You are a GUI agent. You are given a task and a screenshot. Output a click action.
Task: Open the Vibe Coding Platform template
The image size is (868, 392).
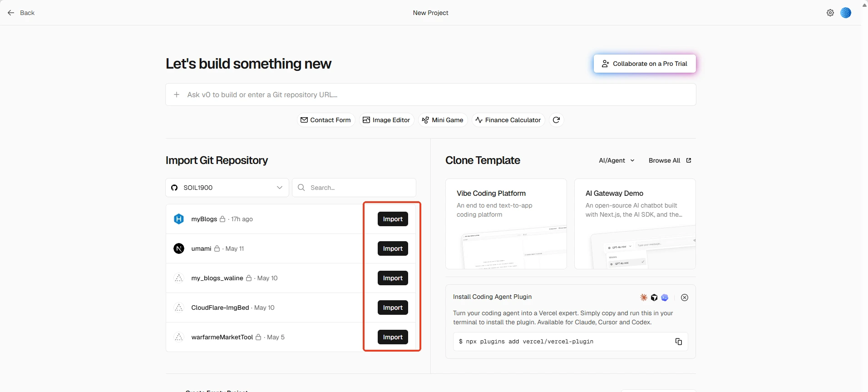[506, 224]
